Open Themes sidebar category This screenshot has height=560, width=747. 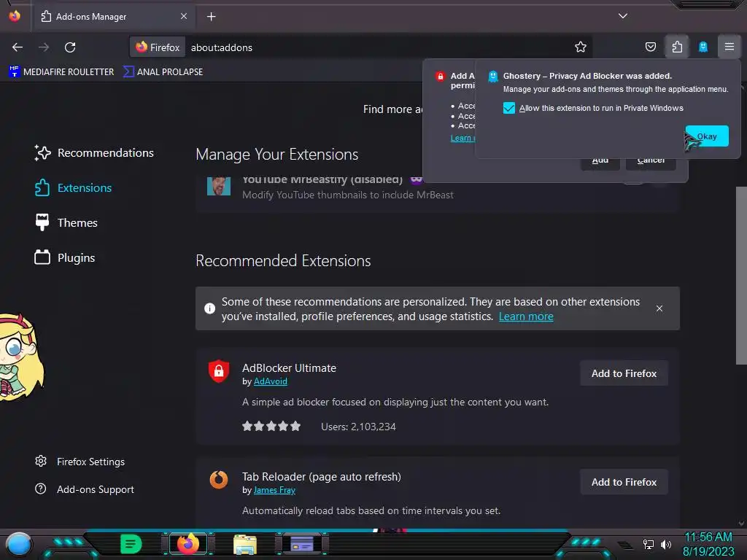(x=66, y=222)
